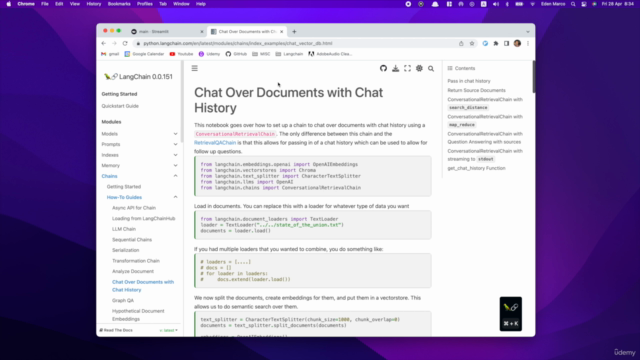Expand the Indexes section
Image resolution: width=640 pixels, height=360 pixels.
point(176,155)
